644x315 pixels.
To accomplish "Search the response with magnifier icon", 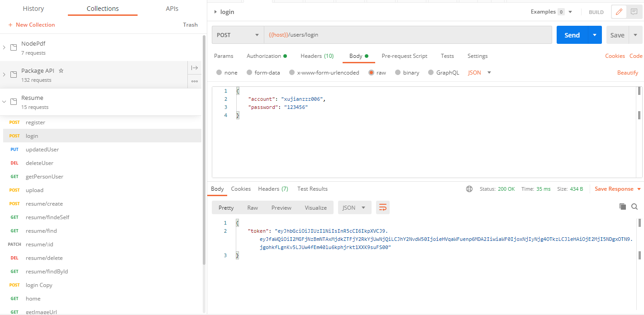I will (634, 207).
